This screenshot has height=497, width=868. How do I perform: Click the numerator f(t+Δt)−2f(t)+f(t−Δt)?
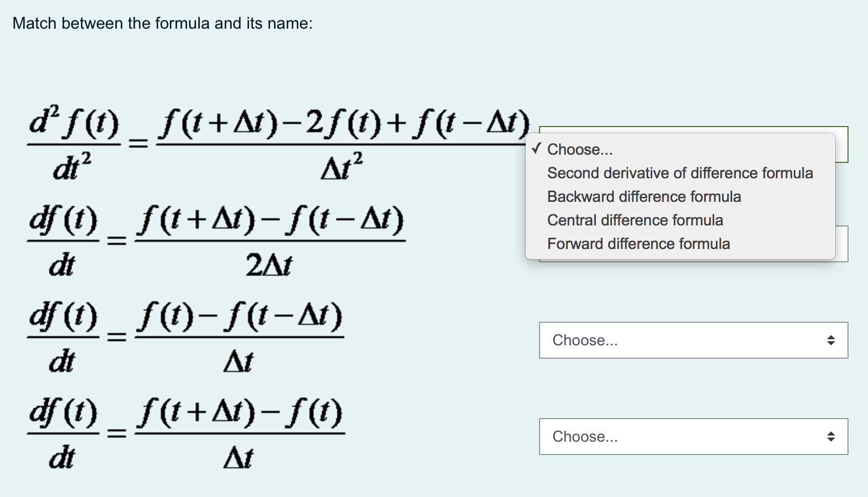(x=343, y=124)
